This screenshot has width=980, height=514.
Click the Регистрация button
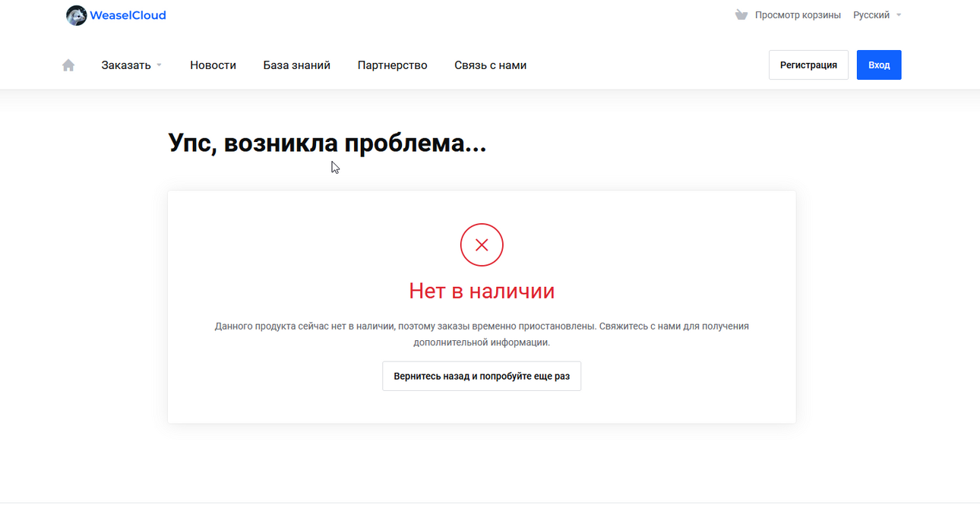point(808,65)
